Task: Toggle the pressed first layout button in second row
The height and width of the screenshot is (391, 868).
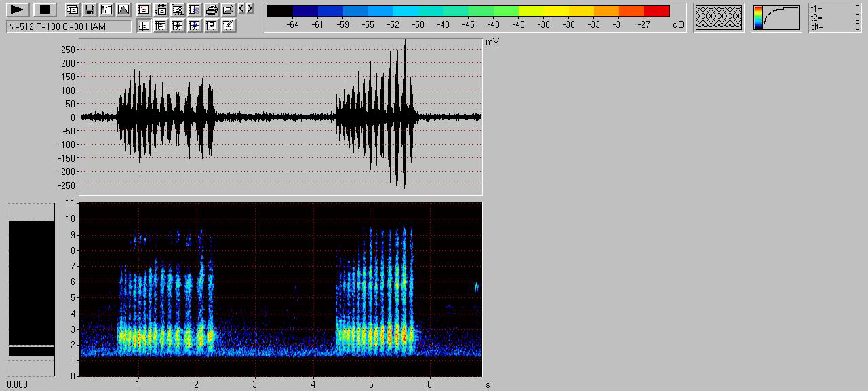Action: coord(144,26)
